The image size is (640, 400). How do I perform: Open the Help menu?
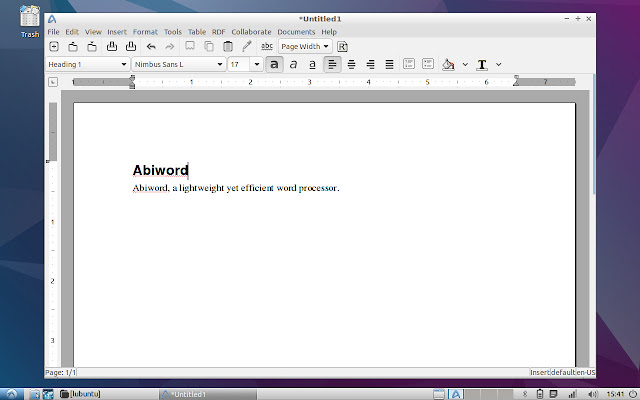tap(329, 32)
